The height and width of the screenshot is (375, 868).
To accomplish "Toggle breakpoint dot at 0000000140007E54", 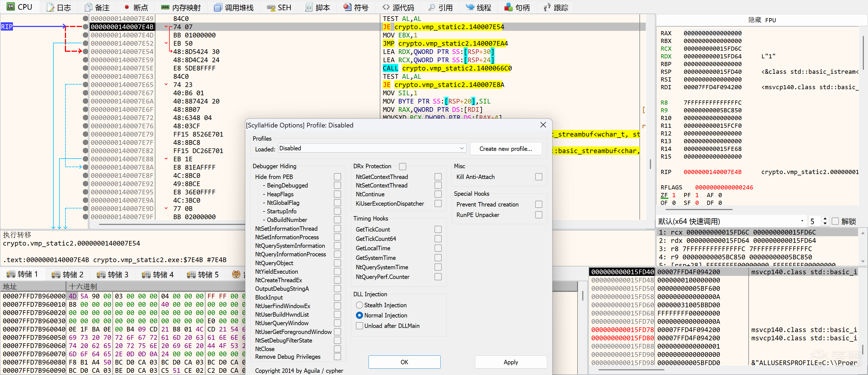I will tap(85, 51).
